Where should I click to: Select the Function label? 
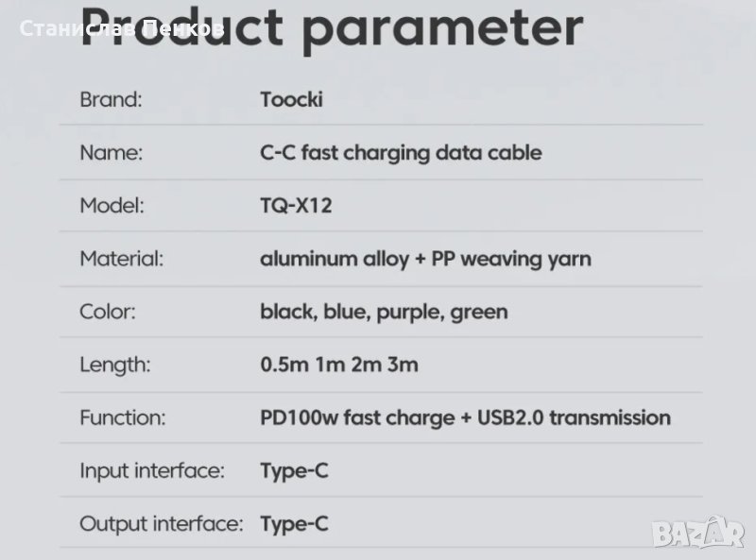point(123,417)
